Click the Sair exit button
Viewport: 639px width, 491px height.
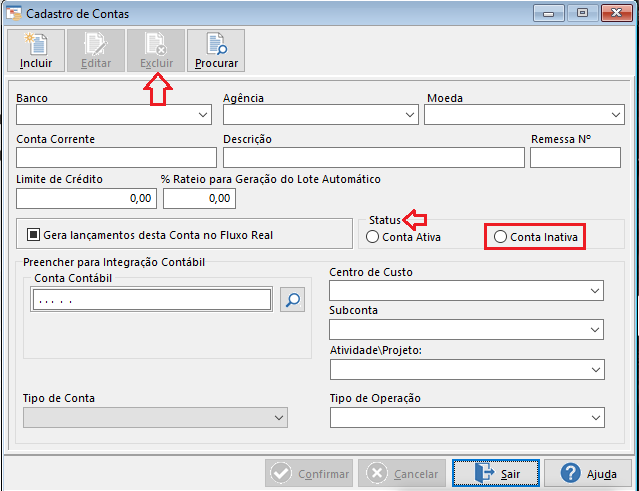click(496, 473)
